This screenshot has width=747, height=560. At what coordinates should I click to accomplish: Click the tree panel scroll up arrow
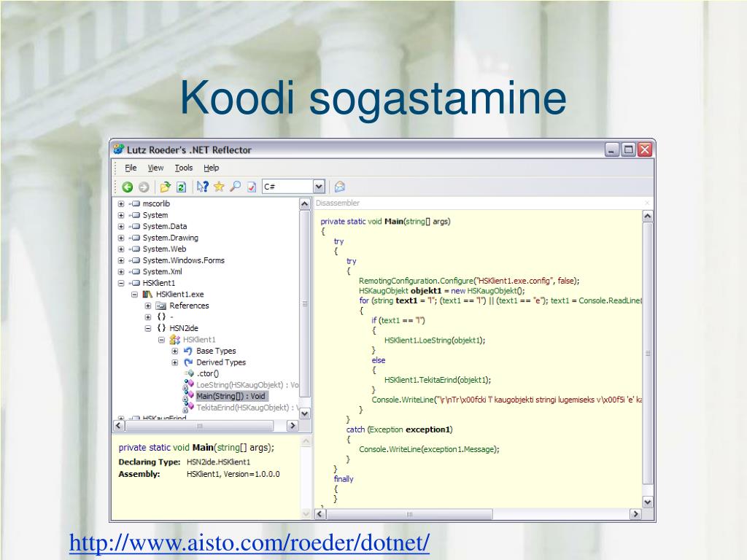click(305, 204)
